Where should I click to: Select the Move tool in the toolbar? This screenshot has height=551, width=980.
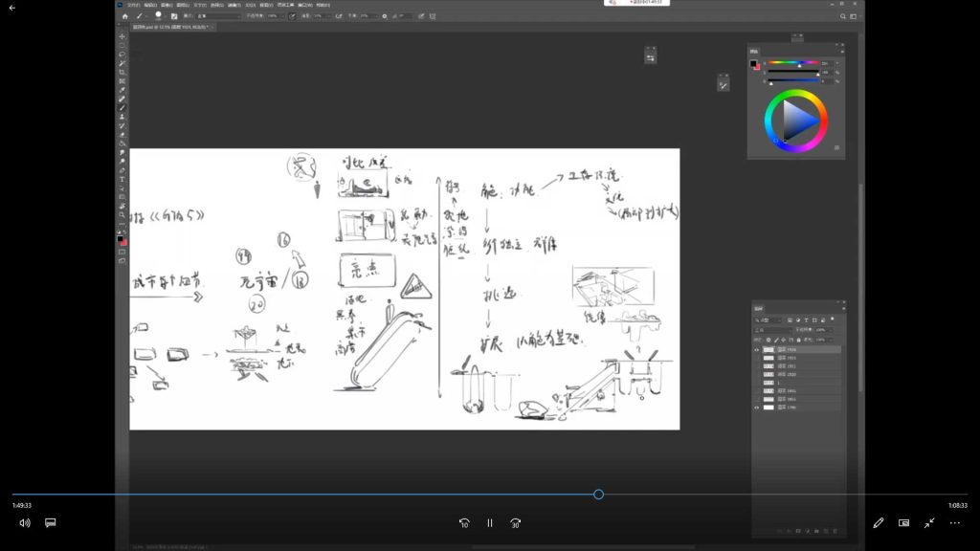(122, 36)
